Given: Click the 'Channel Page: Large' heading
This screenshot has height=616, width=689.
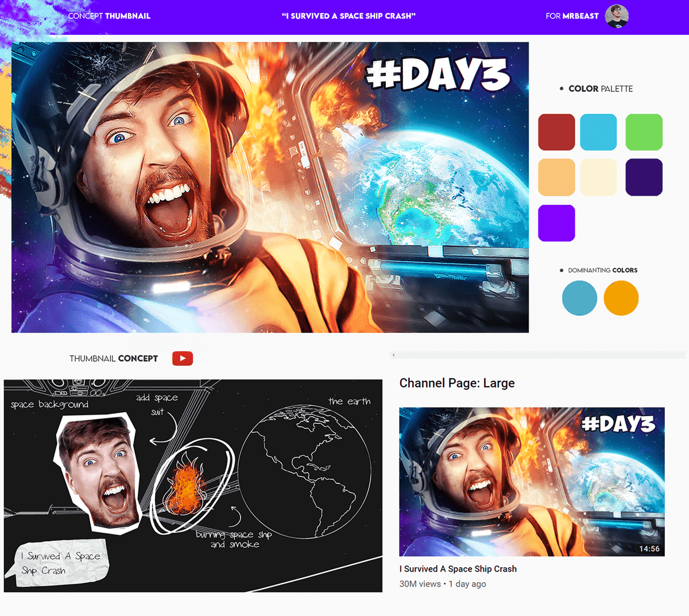Looking at the screenshot, I should point(457,383).
